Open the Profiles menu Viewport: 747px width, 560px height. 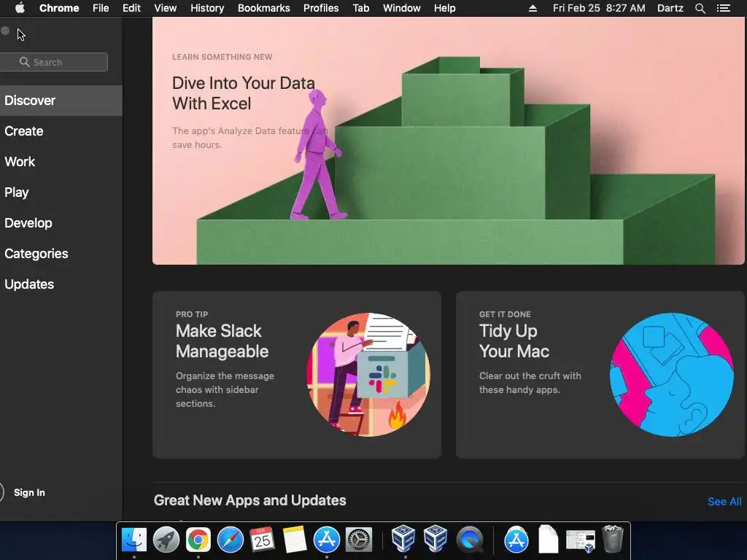321,8
